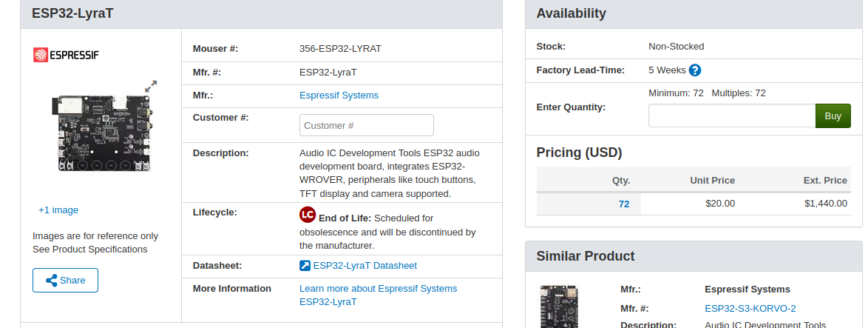Image resolution: width=868 pixels, height=328 pixels.
Task: Click the $20.00 unit price cell
Action: [720, 204]
